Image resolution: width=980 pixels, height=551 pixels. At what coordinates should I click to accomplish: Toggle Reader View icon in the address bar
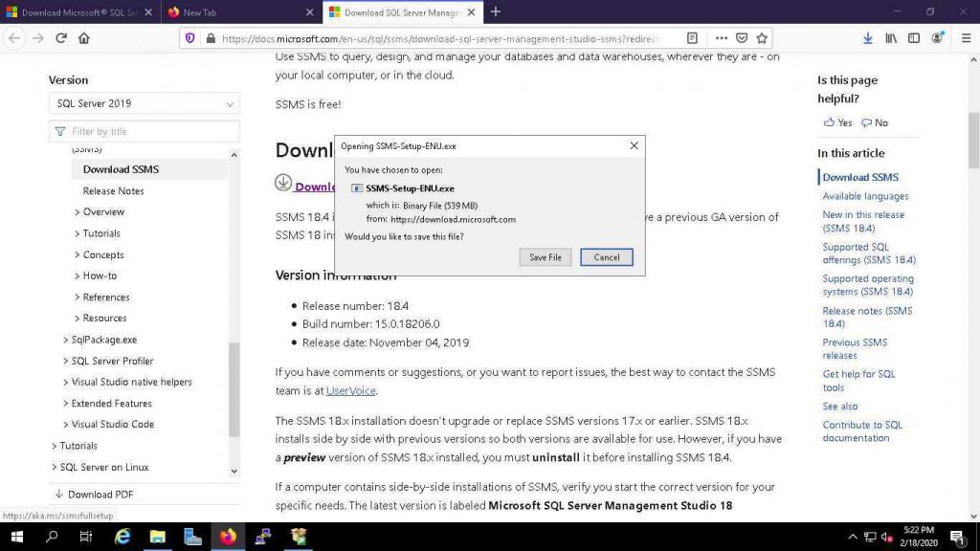click(692, 38)
